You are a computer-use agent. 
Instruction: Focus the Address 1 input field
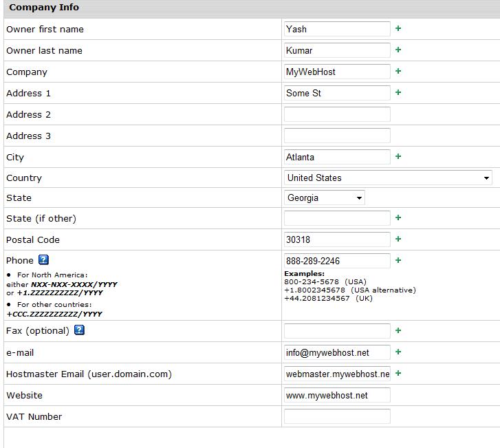337,93
